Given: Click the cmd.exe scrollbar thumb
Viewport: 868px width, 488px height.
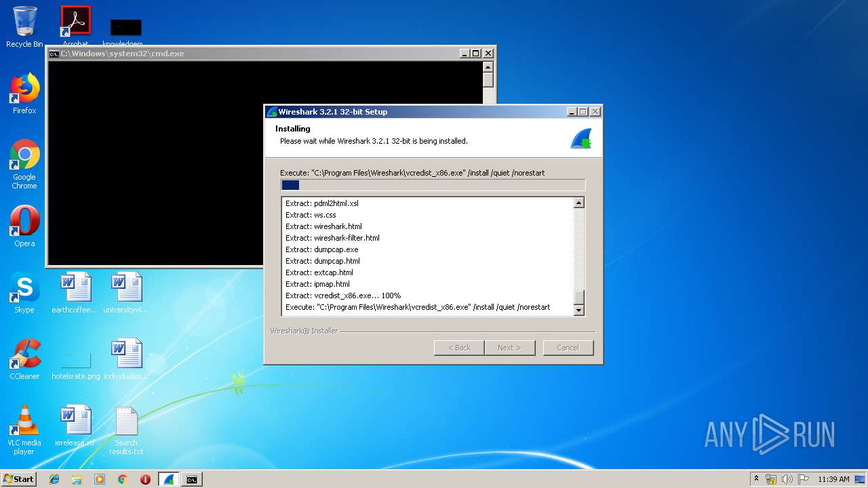Looking at the screenshot, I should point(488,79).
